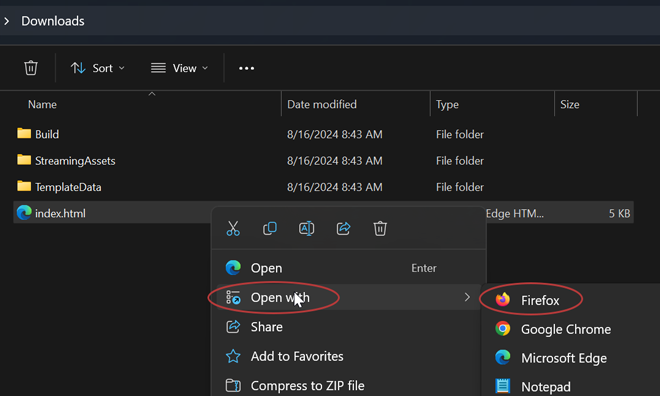Select the StreamingAssets folder

point(75,161)
